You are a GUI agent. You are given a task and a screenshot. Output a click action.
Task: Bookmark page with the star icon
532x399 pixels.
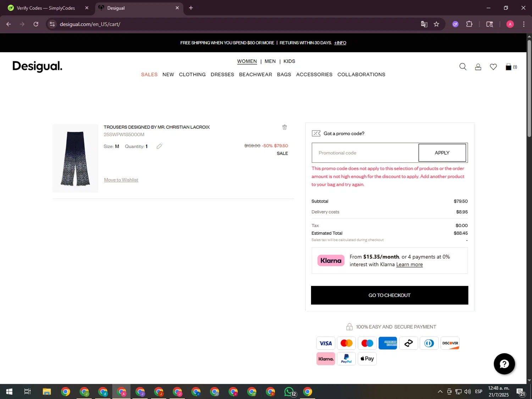436,24
